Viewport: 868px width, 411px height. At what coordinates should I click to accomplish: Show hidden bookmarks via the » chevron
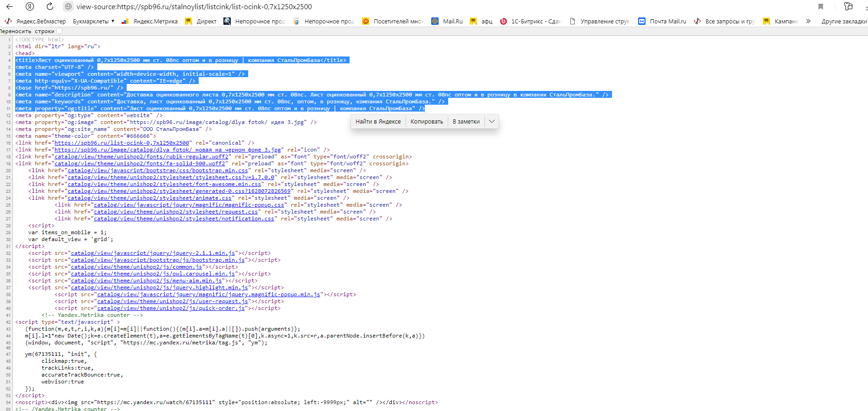[x=808, y=21]
